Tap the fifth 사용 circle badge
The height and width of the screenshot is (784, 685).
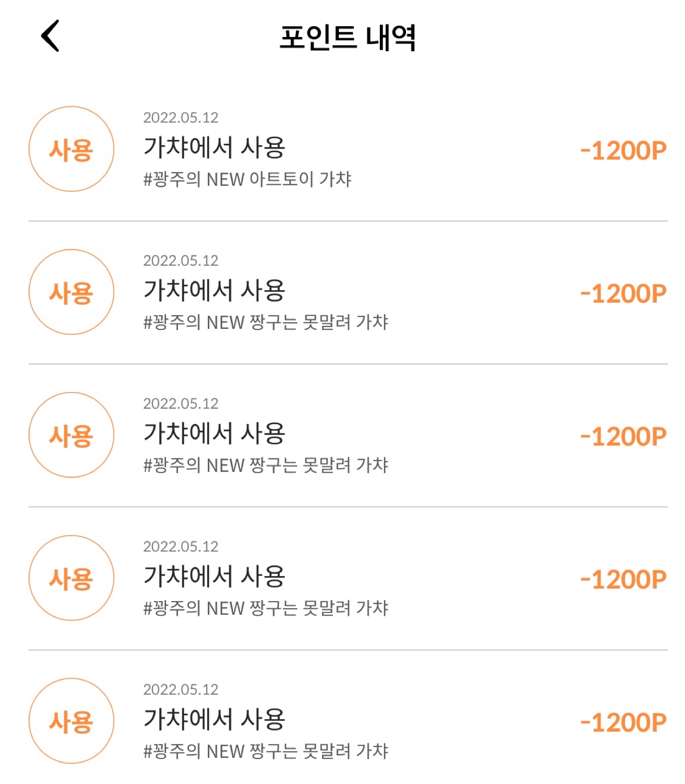tap(71, 721)
